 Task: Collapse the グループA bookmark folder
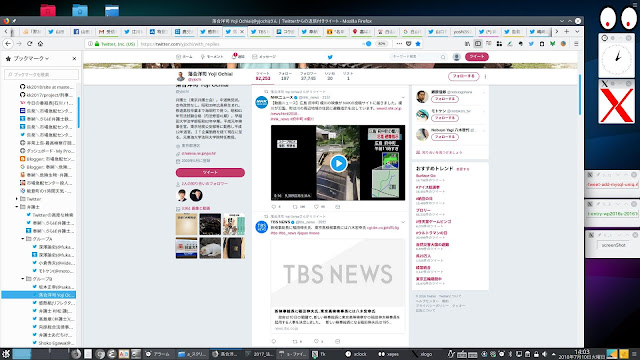click(x=23, y=239)
